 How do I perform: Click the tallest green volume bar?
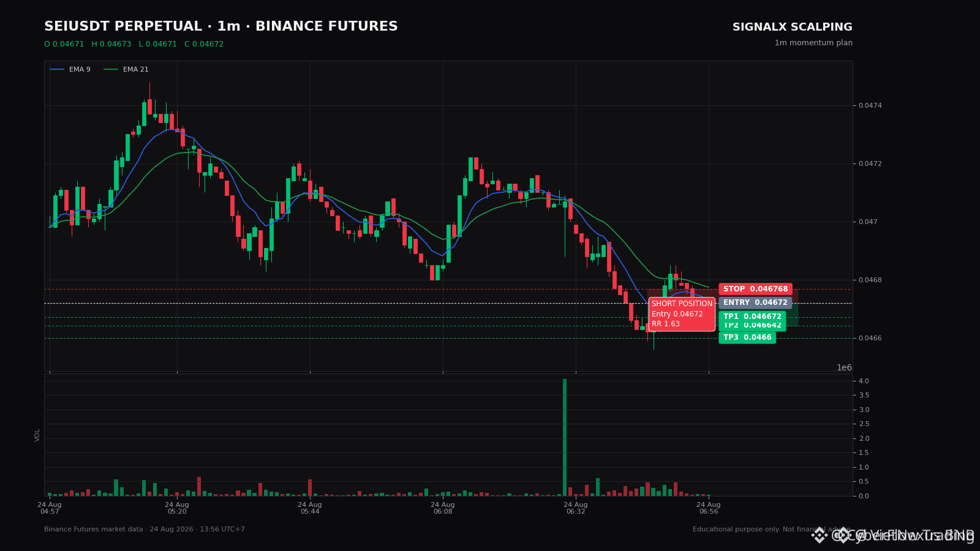565,438
